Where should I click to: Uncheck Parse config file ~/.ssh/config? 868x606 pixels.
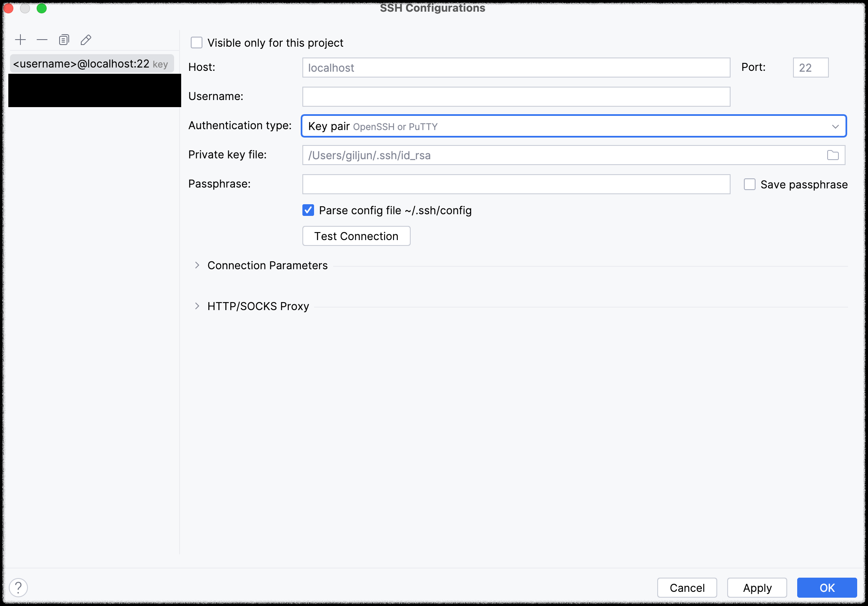(308, 210)
